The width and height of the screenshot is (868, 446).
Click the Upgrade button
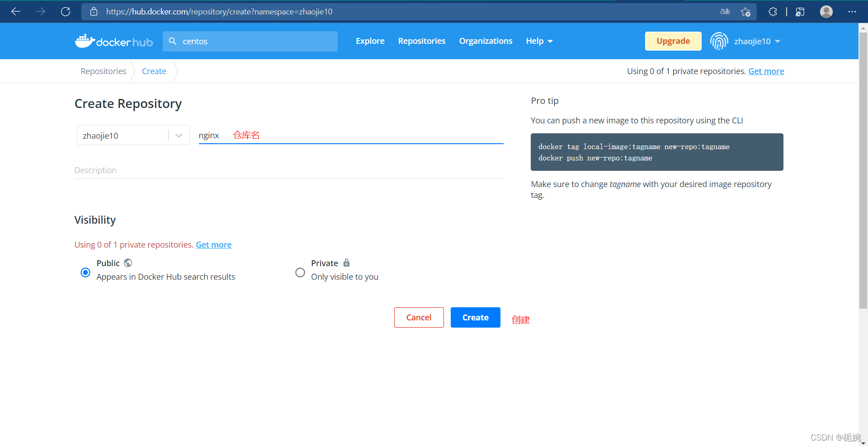tap(673, 41)
